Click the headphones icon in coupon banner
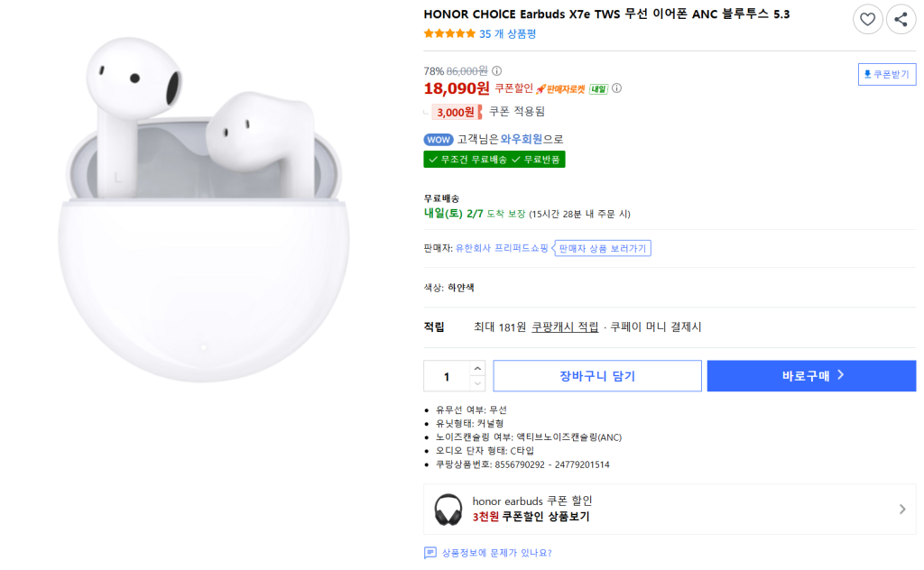Image resolution: width=924 pixels, height=570 pixels. (448, 510)
